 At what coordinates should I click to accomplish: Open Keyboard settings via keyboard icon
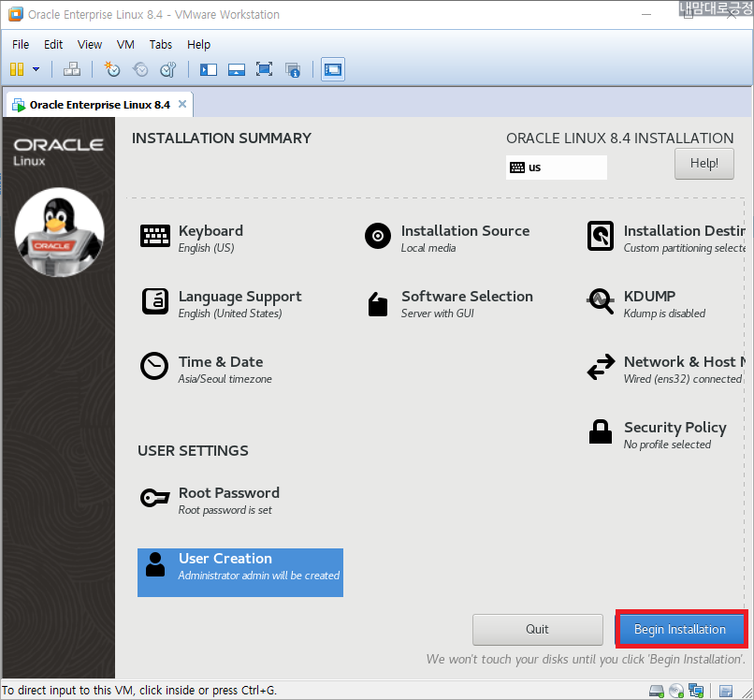pyautogui.click(x=155, y=236)
